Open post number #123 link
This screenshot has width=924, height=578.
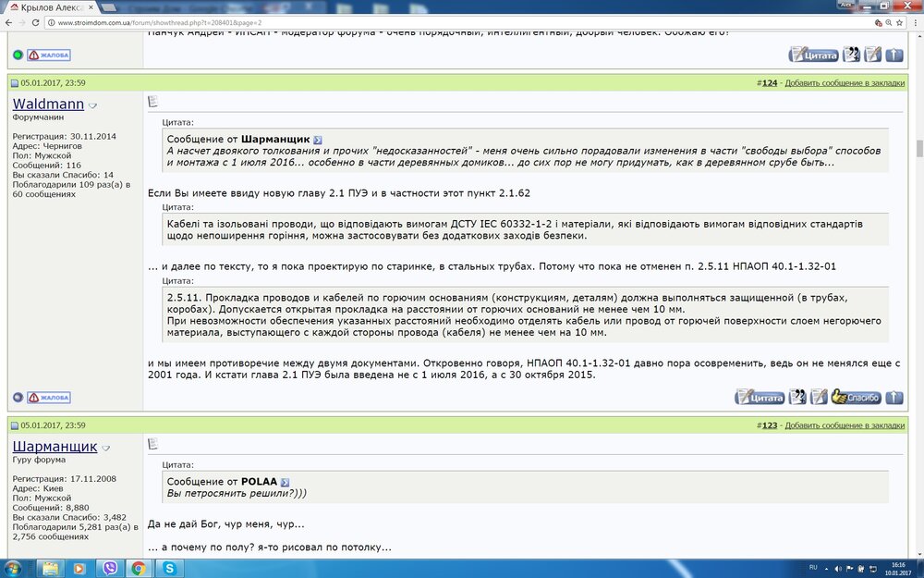pos(769,425)
